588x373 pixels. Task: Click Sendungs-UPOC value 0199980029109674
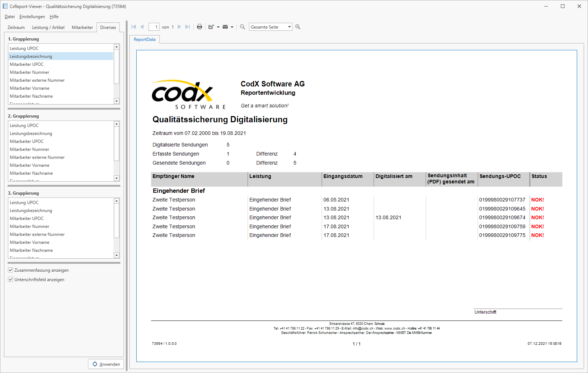tap(502, 217)
